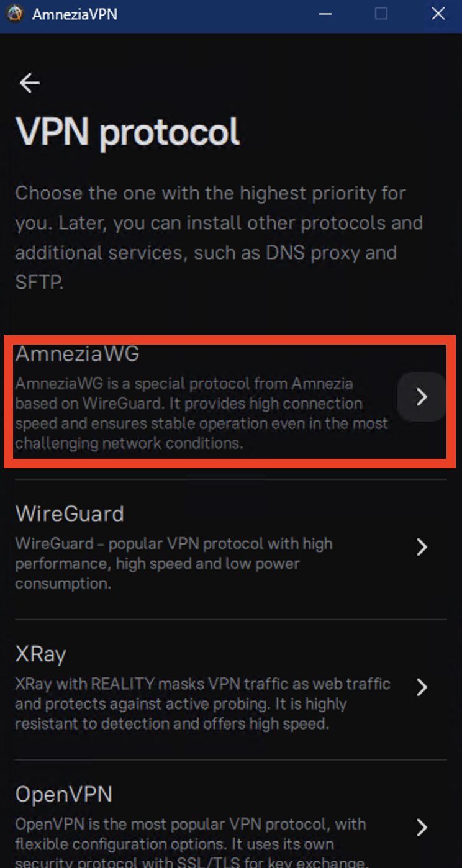This screenshot has height=868, width=462.
Task: Pick the XRay protocol title
Action: (40, 654)
